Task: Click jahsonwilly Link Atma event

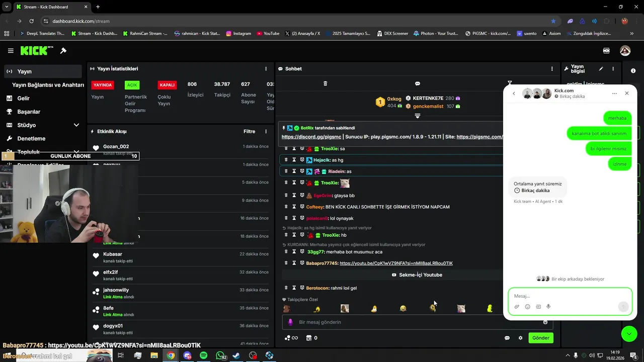Action: 180,294
